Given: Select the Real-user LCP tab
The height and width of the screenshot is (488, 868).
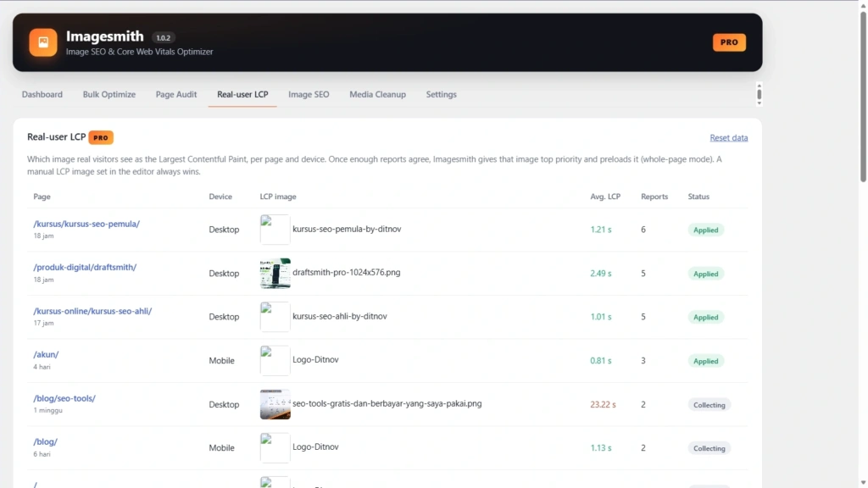Looking at the screenshot, I should coord(242,95).
